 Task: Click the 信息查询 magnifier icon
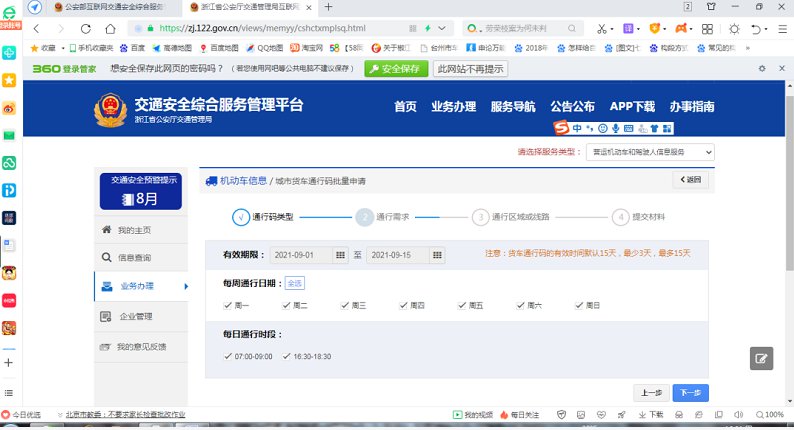coord(107,258)
